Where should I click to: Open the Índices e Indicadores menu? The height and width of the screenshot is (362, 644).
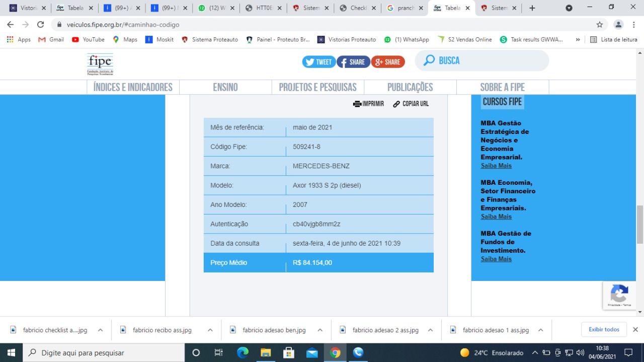(133, 87)
